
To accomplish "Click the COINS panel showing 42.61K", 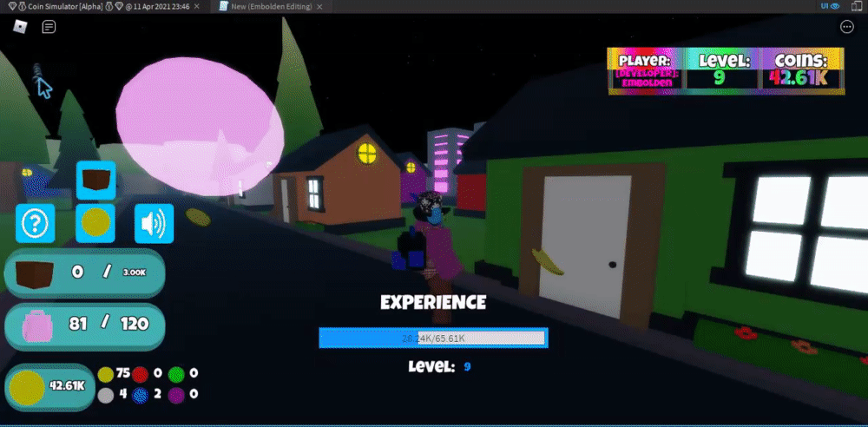I will tap(799, 71).
